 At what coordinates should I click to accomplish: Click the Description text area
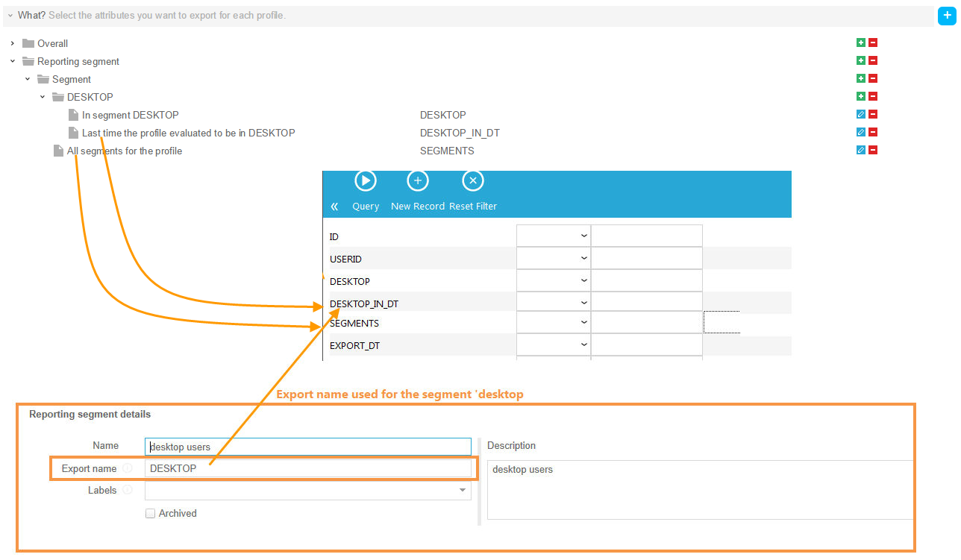click(x=700, y=489)
